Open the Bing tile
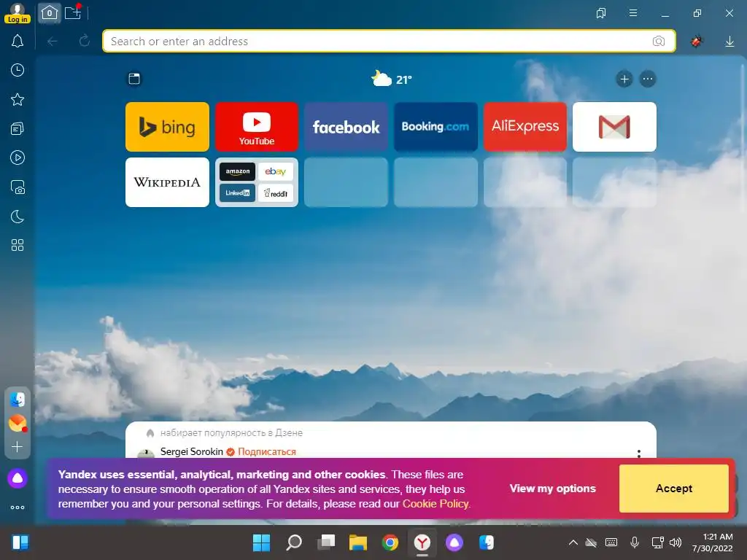The image size is (747, 560). [x=167, y=127]
